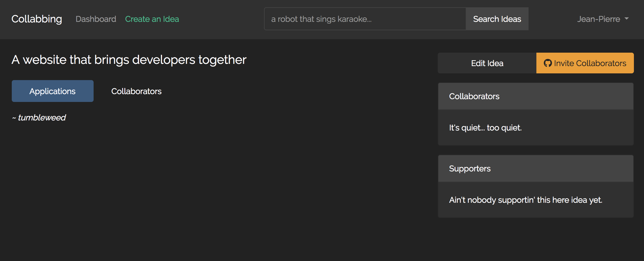Image resolution: width=644 pixels, height=261 pixels.
Task: Click the GitHub icon on Invite Collaborators
Action: click(x=548, y=63)
